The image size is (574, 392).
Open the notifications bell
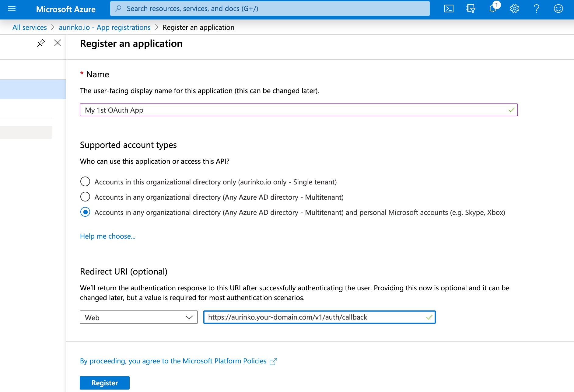(x=493, y=9)
